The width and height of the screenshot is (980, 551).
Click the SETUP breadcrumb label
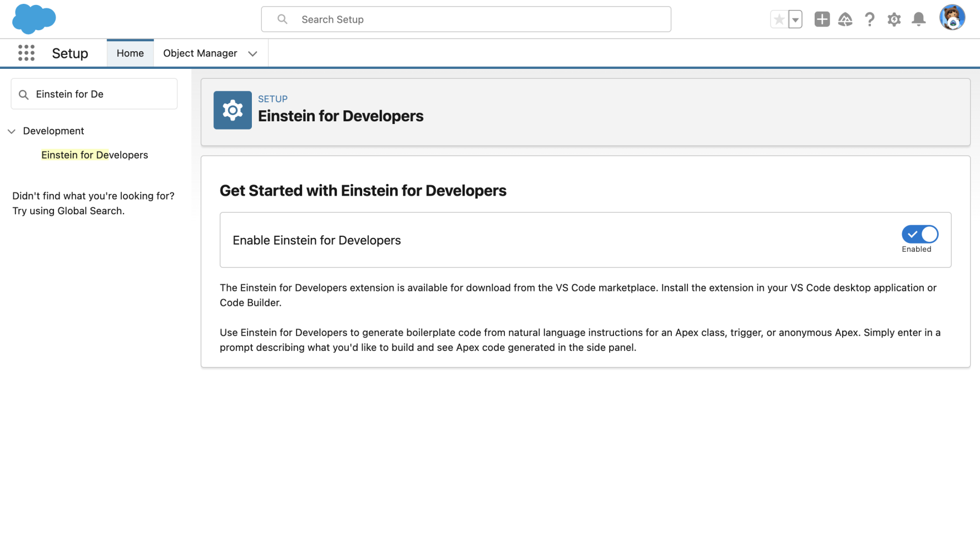pos(273,99)
